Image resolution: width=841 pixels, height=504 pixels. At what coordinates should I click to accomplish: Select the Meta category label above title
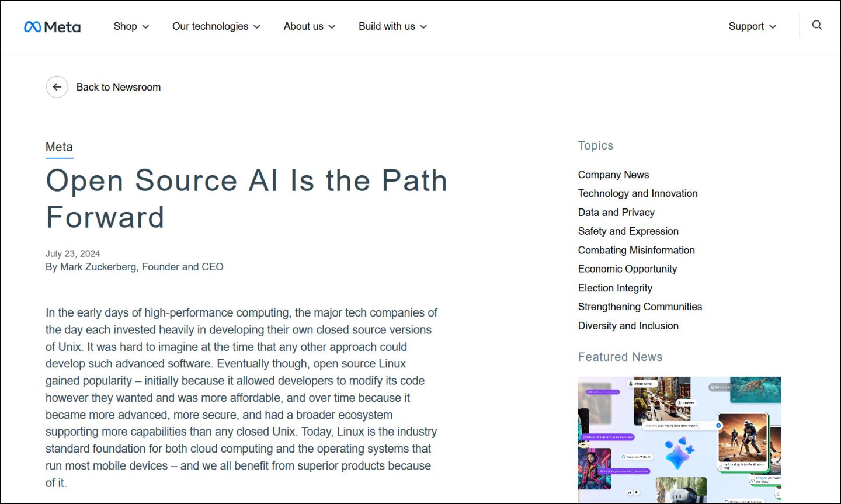(x=59, y=147)
